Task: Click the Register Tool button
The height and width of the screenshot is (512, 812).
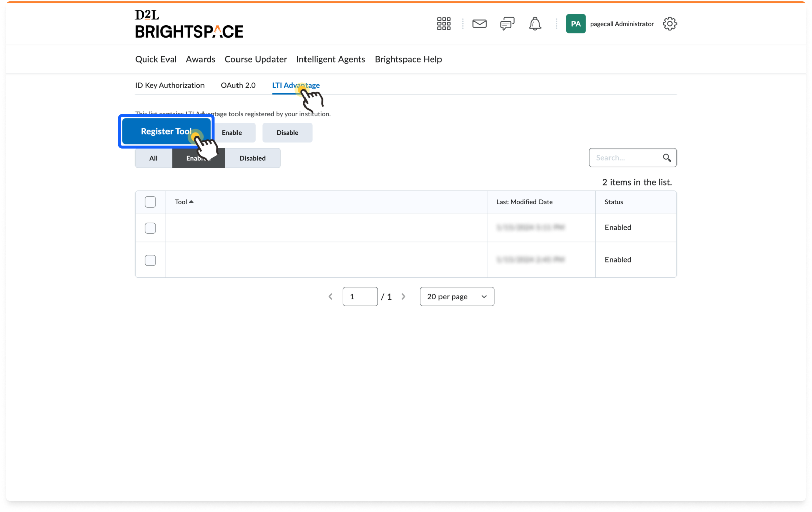Action: point(166,131)
